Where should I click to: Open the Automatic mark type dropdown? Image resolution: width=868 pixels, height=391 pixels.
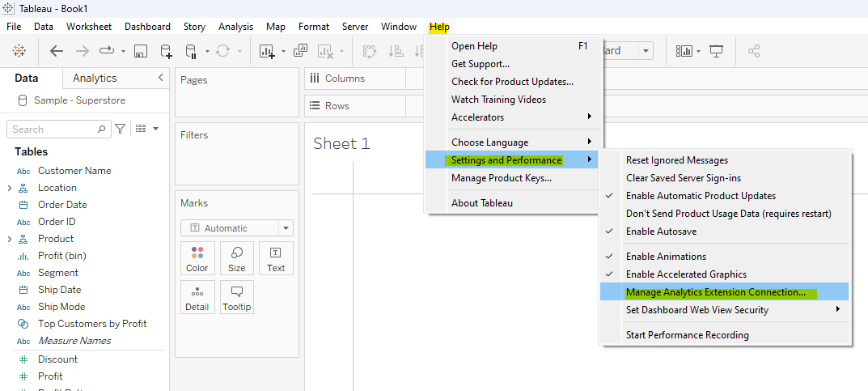[285, 228]
